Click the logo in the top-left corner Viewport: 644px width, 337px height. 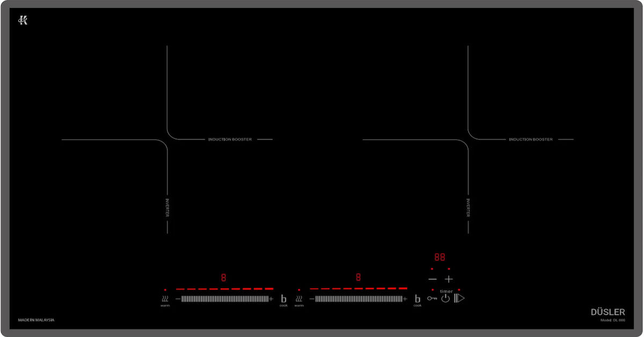coord(23,20)
